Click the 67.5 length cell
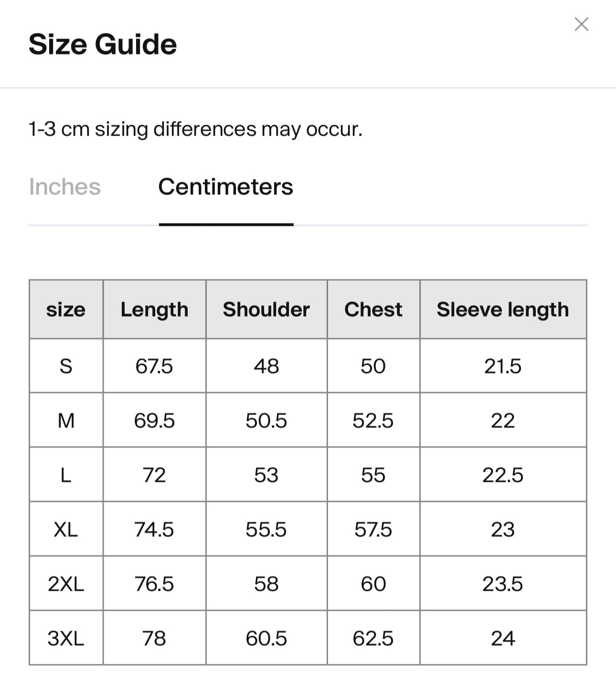This screenshot has height=682, width=616. click(154, 366)
